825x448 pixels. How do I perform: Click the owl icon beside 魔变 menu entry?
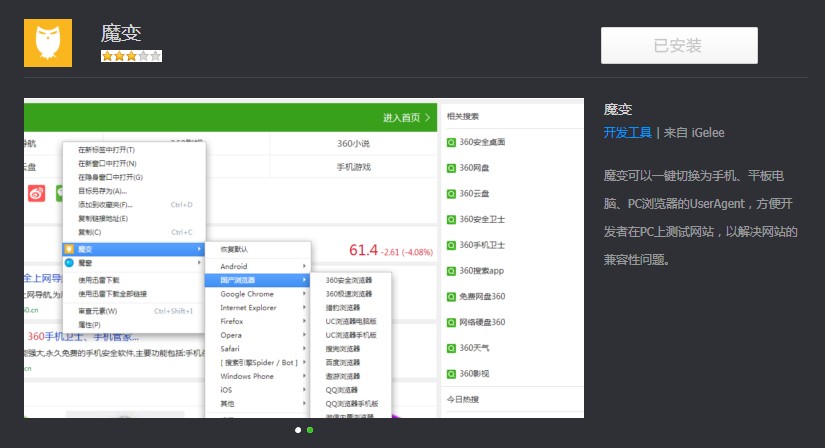tap(69, 249)
